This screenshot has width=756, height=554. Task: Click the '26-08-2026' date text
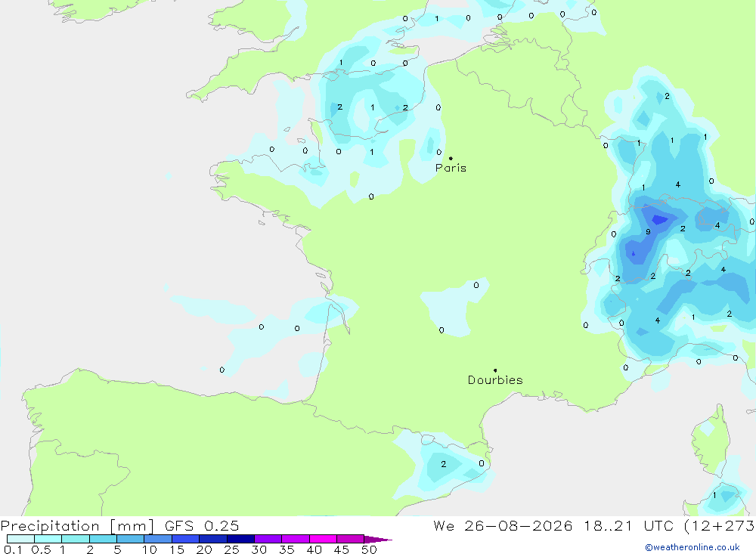tap(519, 526)
